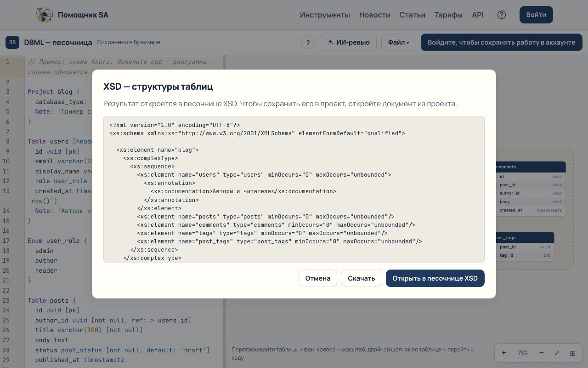Click the grid layout icon in the zoom bar
588x368 pixels.
pos(573,353)
